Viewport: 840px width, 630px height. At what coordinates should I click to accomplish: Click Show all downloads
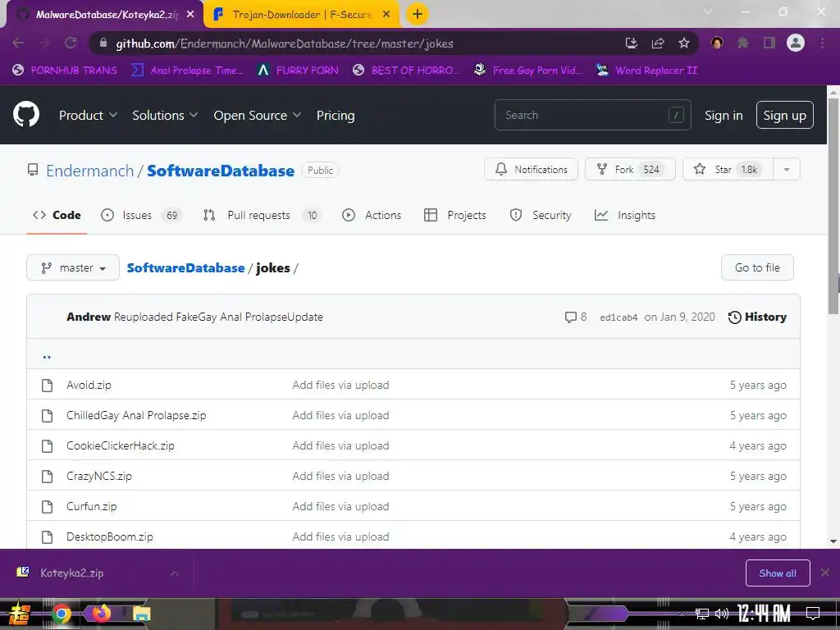(778, 573)
